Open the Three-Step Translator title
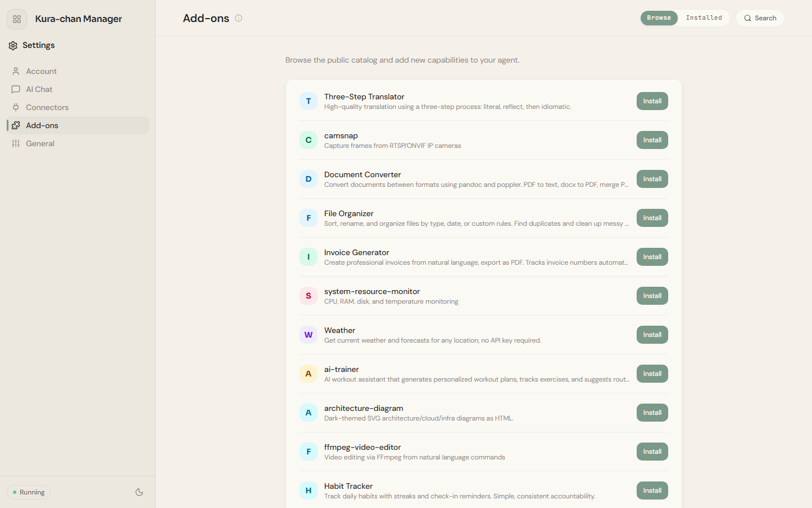This screenshot has height=508, width=812. (364, 97)
